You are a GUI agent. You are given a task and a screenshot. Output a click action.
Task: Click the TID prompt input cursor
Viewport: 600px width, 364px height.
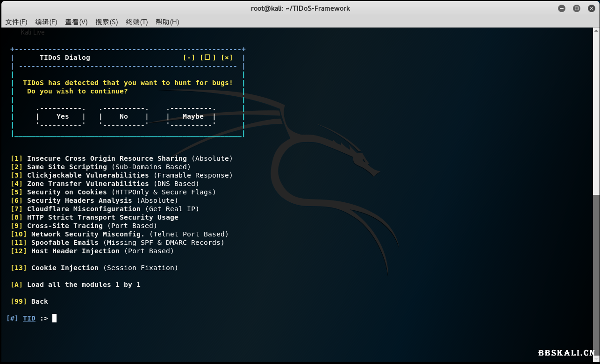pos(55,318)
